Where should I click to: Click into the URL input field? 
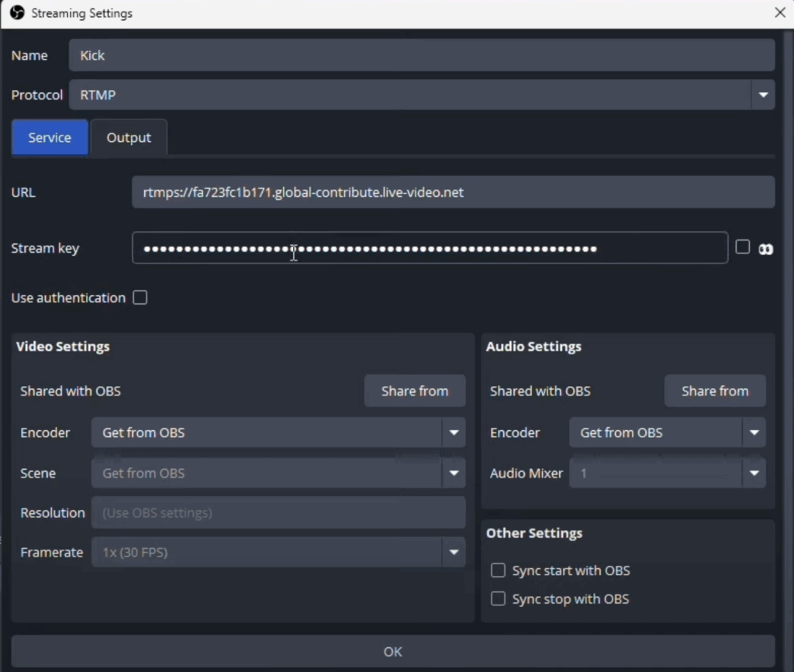click(x=453, y=192)
